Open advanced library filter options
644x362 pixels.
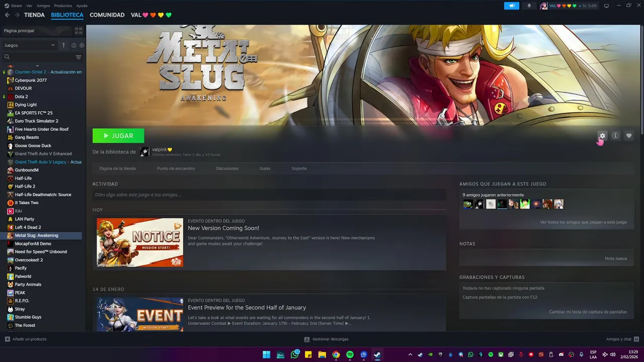[x=78, y=57]
